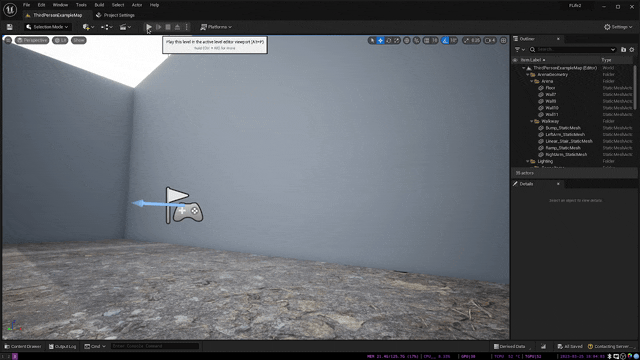Open the Platforms dropdown
Viewport: 640px width, 360px height.
click(x=216, y=27)
